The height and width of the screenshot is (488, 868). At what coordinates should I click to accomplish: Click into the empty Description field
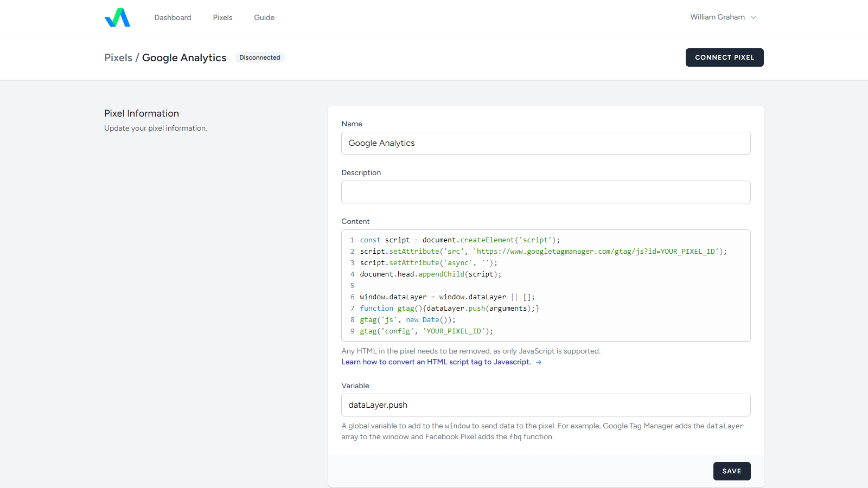546,192
